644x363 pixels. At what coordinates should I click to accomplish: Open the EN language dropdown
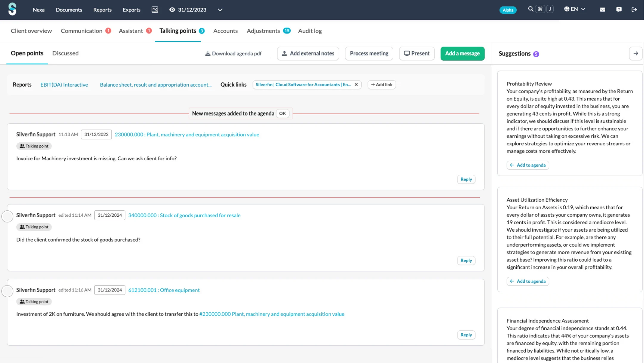[575, 9]
